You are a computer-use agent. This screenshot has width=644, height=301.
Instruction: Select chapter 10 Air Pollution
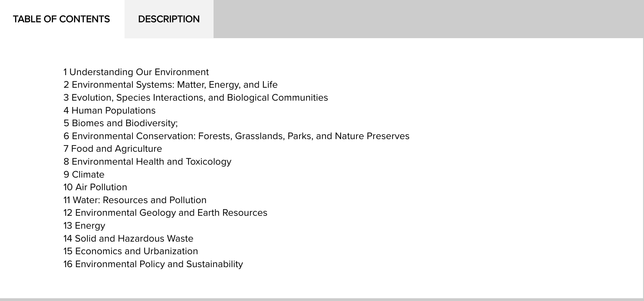pos(95,187)
